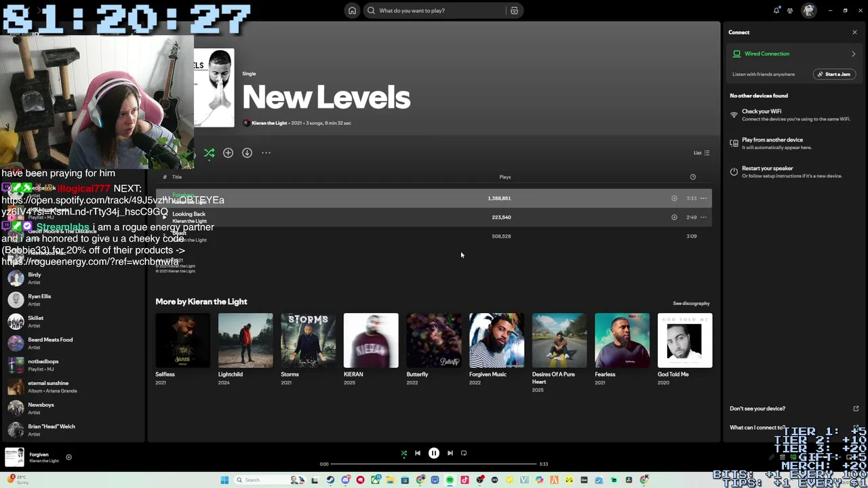
Task: Toggle shuffle for the New Levels album
Action: point(210,153)
